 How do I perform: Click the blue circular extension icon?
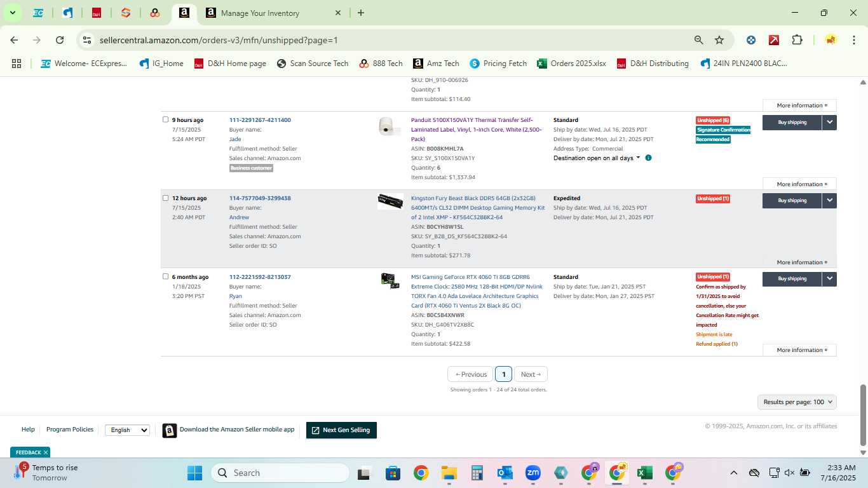[751, 40]
